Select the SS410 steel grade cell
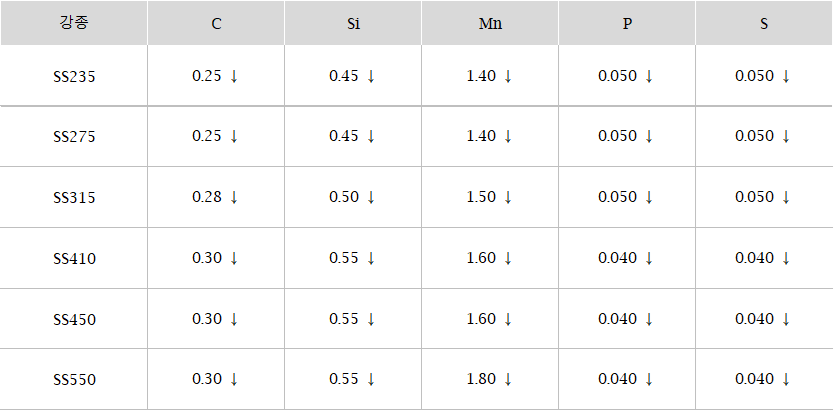Viewport: 834px width, 411px height. [74, 259]
